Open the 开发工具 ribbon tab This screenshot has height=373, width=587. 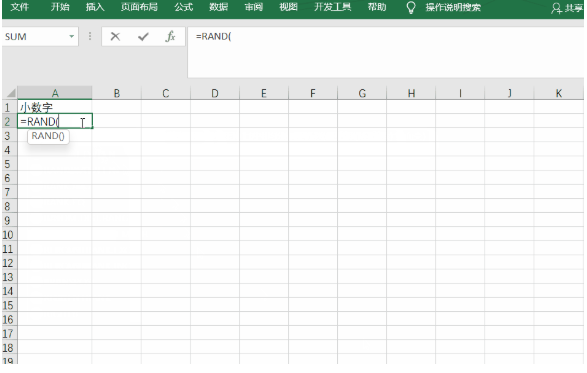[332, 7]
